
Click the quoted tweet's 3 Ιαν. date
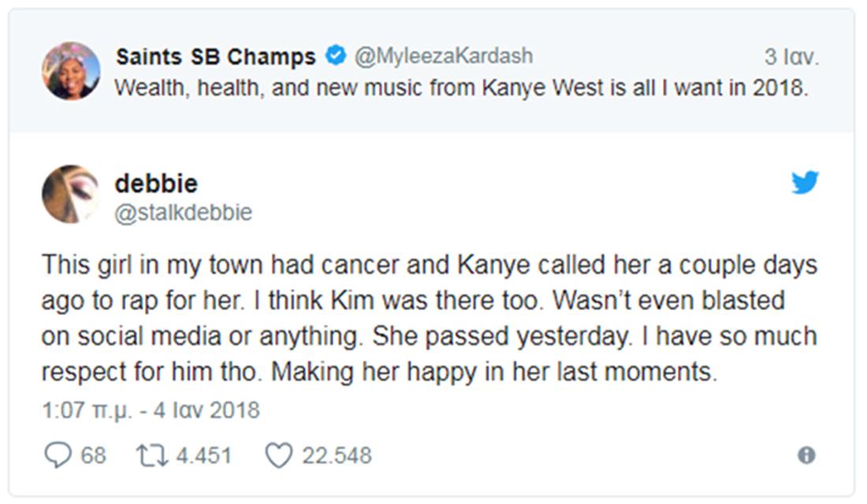click(791, 57)
